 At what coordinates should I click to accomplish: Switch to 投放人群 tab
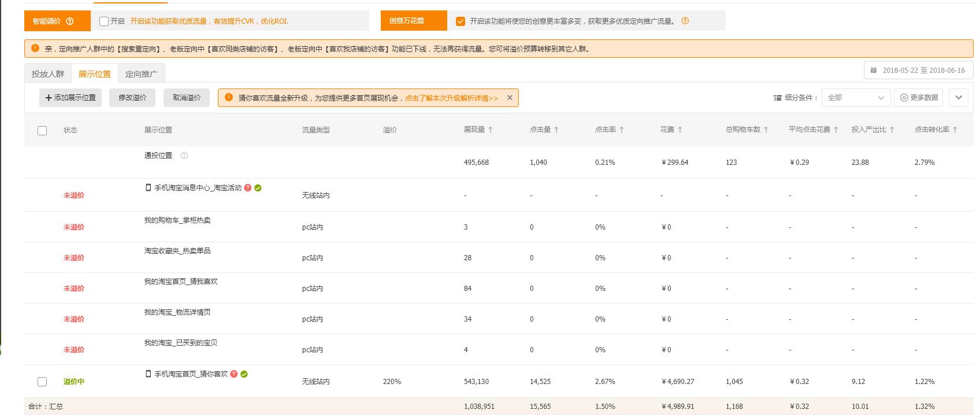(48, 74)
